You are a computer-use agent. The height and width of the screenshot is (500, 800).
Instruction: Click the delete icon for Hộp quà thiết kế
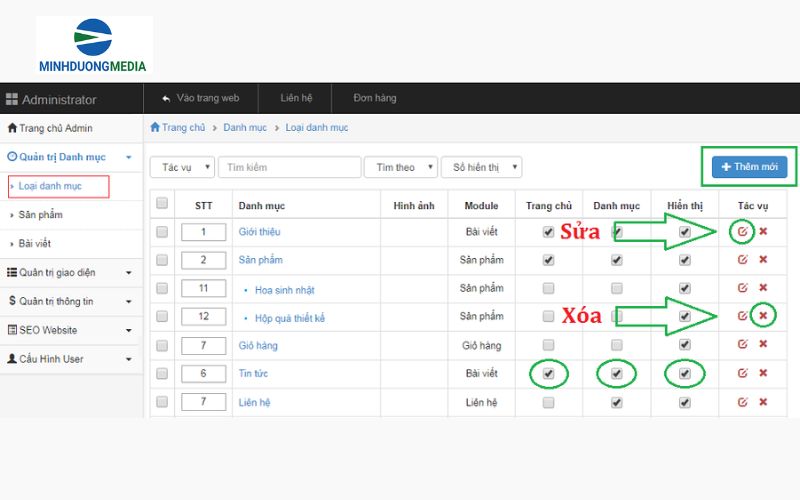[763, 316]
